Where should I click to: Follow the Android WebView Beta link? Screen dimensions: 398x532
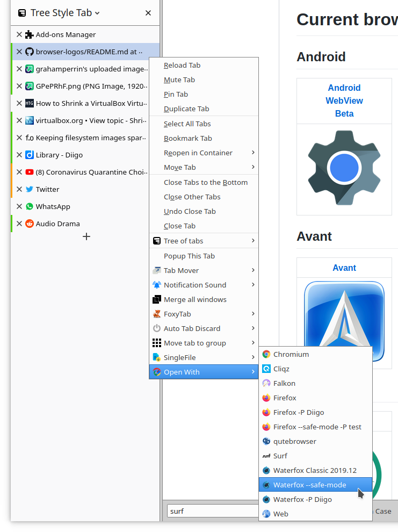(344, 101)
